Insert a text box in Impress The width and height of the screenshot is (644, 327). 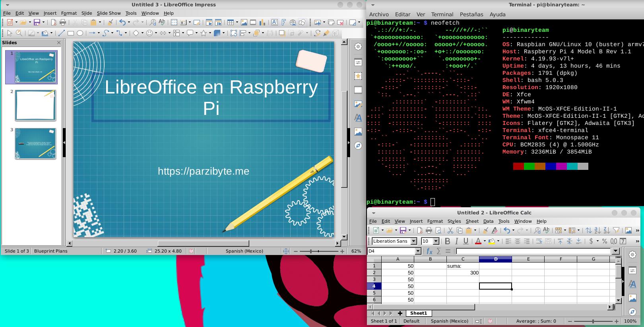point(274,22)
